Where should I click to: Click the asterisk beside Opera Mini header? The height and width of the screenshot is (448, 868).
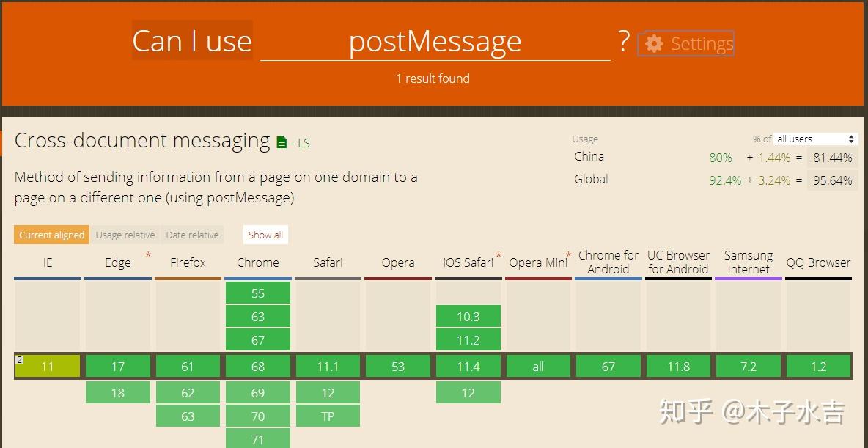coord(567,255)
